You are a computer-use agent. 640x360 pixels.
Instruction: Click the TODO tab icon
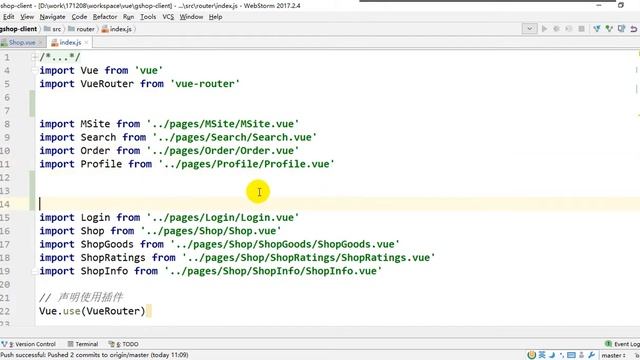pos(111,344)
